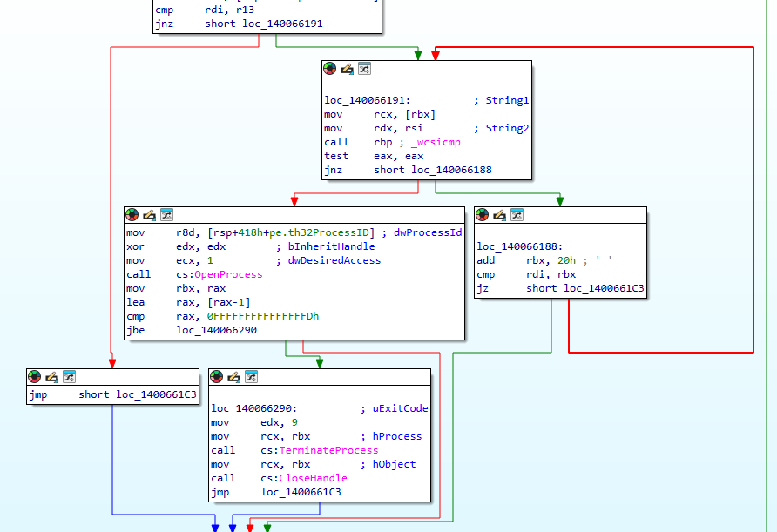The height and width of the screenshot is (532, 777).
Task: Open color picker on the OpenProcess block
Action: pyautogui.click(x=132, y=214)
